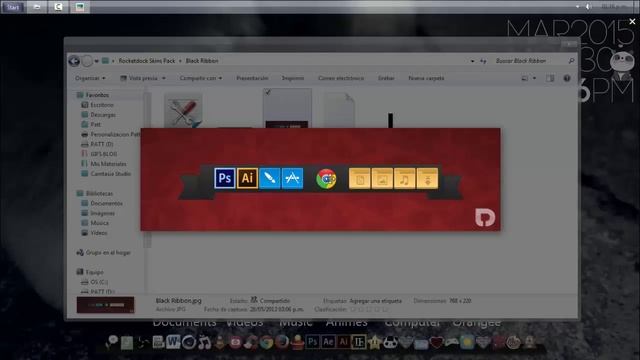
Task: Click the Black Ribbon preview image
Action: [x=320, y=180]
